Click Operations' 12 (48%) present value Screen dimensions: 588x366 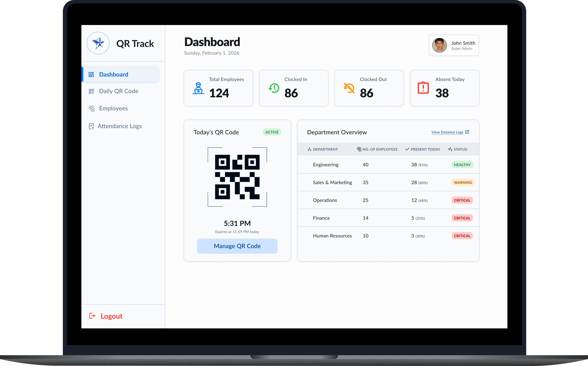point(419,200)
